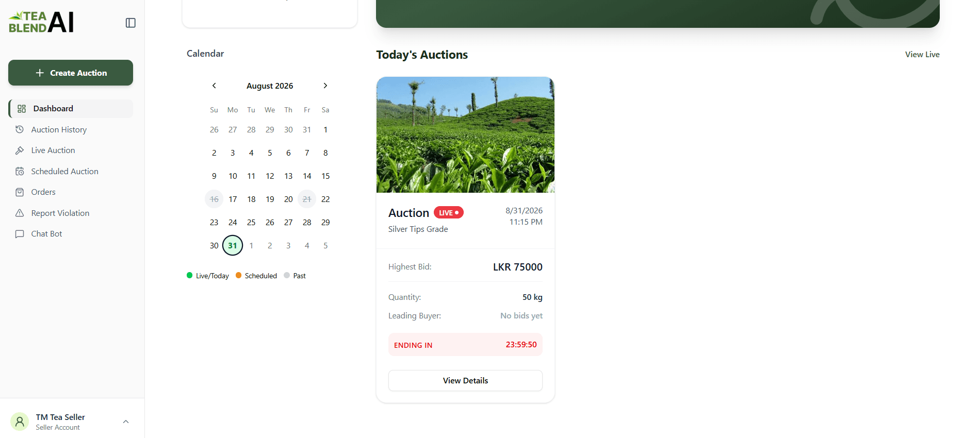980x438 pixels.
Task: Click the Today's Auctions heading
Action: pos(422,55)
